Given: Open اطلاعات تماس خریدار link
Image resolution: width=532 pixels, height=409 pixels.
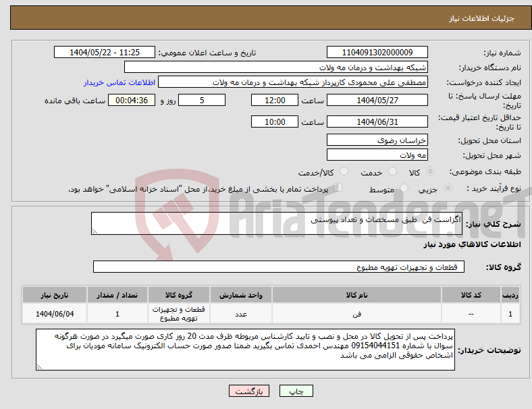Looking at the screenshot, I should click(x=119, y=82).
